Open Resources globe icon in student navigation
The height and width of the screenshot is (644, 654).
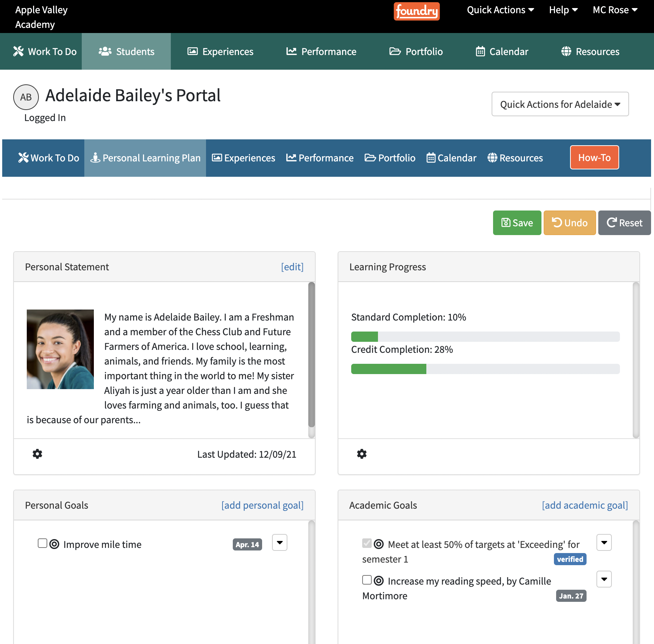coord(515,158)
